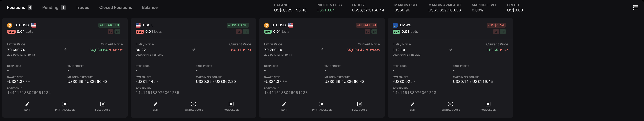Click the arrow between prices on the BMWG card
Viewport: 644px width, 121px height.
pyautogui.click(x=451, y=49)
